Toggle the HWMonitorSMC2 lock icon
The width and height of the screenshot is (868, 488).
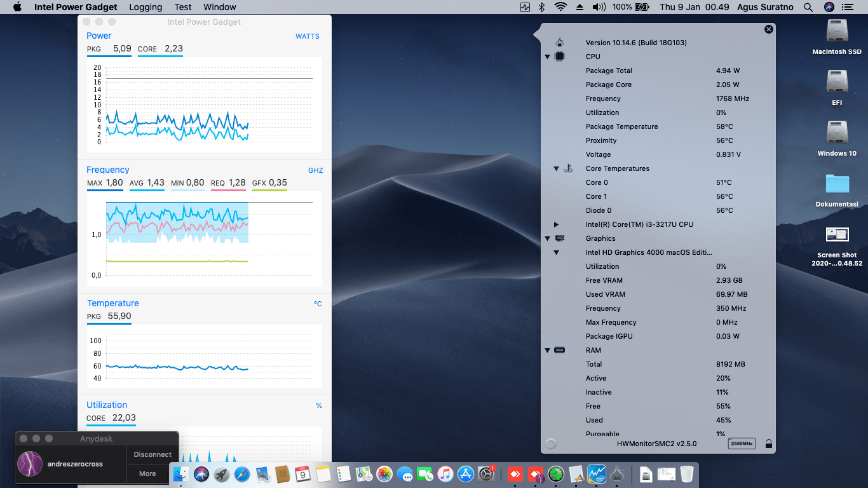tap(769, 444)
